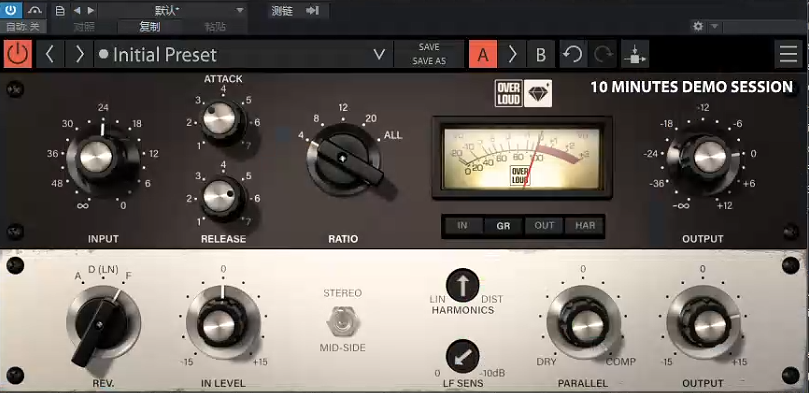Click the 复制 copy button

pos(150,27)
